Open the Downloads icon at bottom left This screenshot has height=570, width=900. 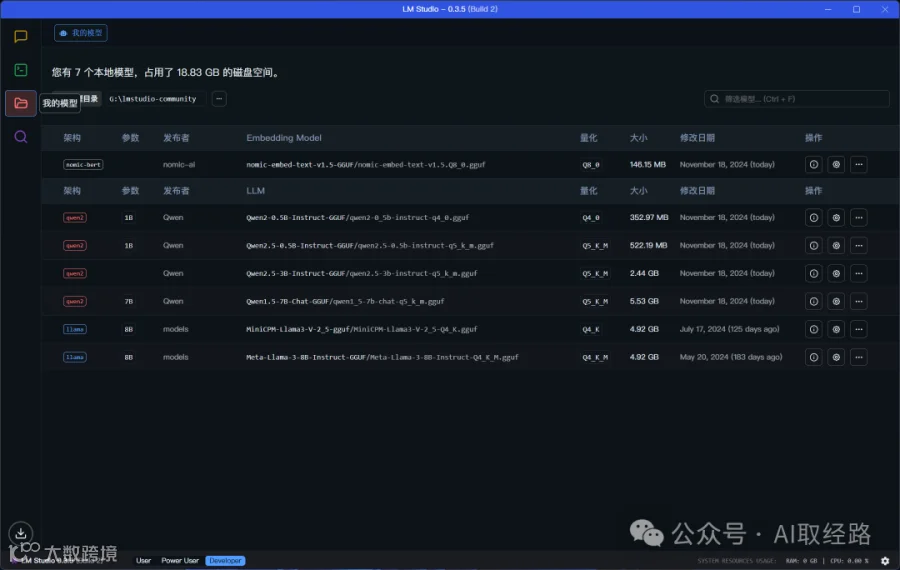[x=21, y=533]
